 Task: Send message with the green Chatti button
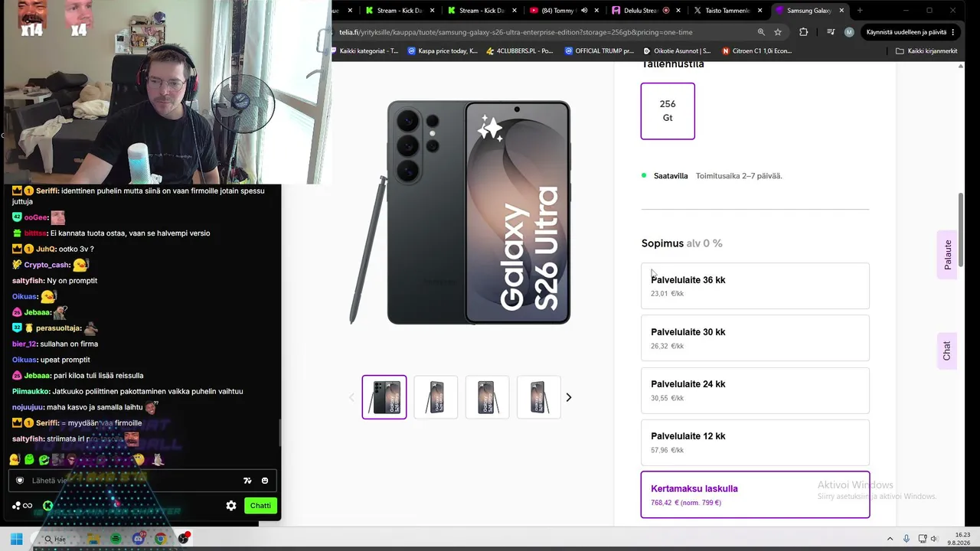click(260, 505)
